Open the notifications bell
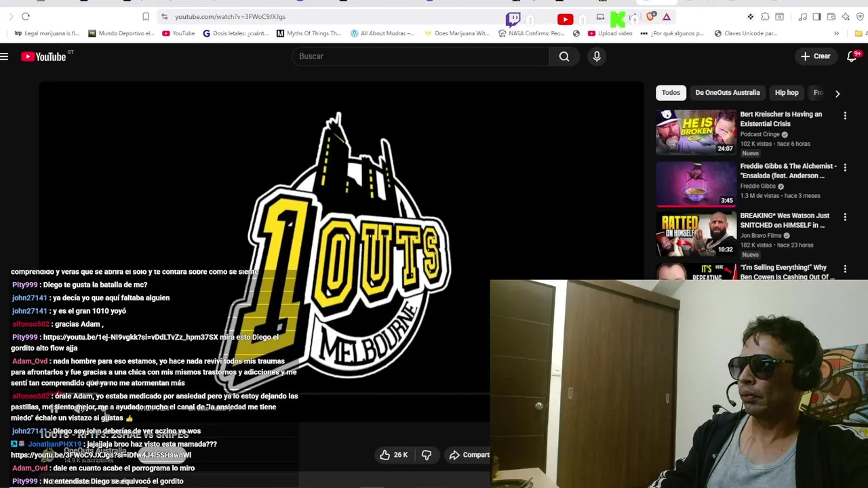The image size is (868, 488). pos(852,56)
